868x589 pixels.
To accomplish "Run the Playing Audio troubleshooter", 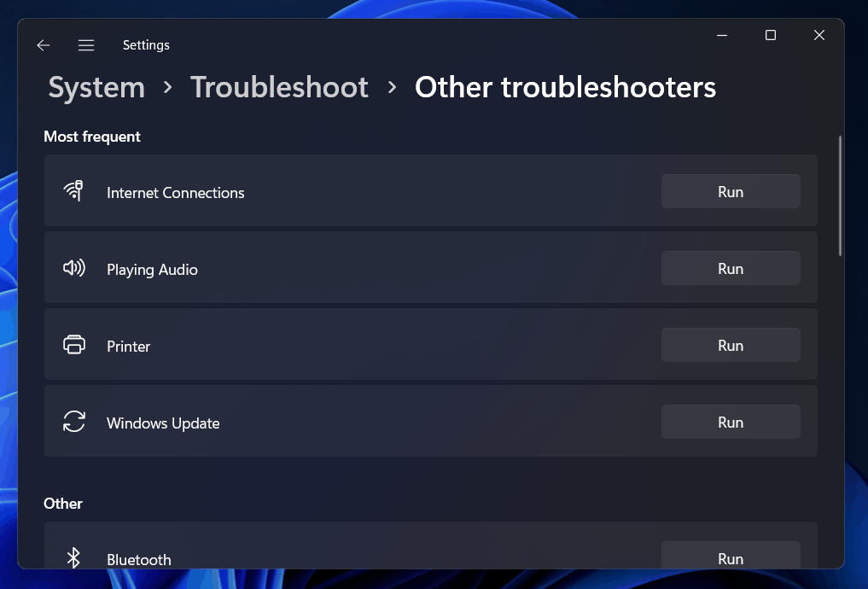I will (731, 268).
